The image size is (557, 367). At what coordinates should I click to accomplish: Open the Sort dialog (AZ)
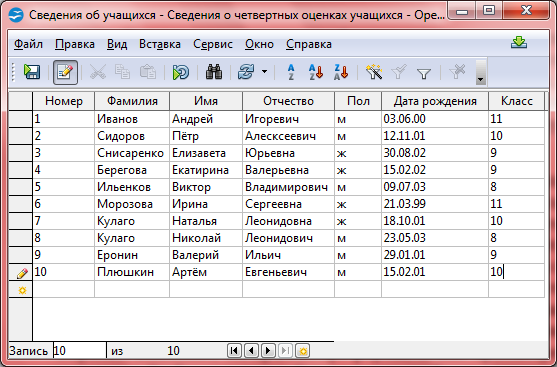[291, 72]
